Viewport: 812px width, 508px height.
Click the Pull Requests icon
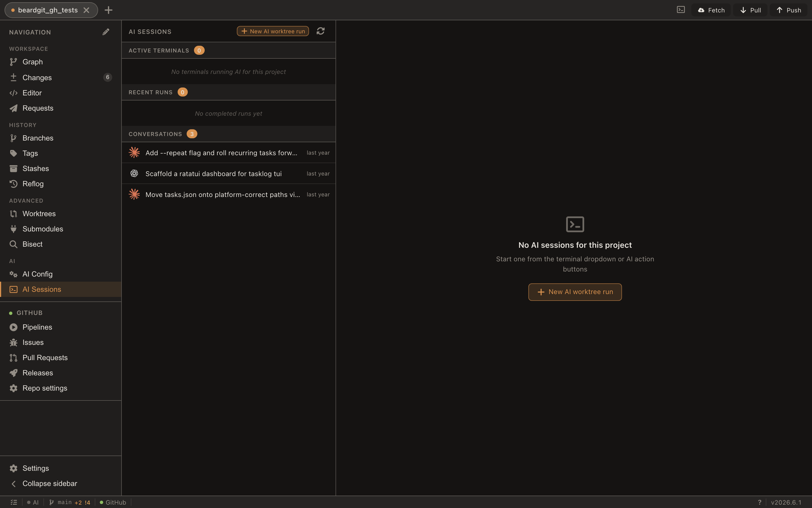(14, 358)
